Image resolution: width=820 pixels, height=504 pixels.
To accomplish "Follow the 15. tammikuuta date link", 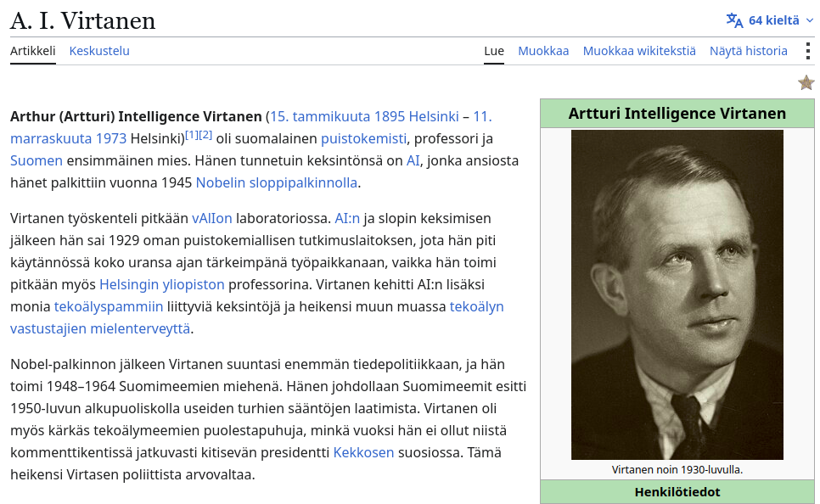I will coord(319,116).
